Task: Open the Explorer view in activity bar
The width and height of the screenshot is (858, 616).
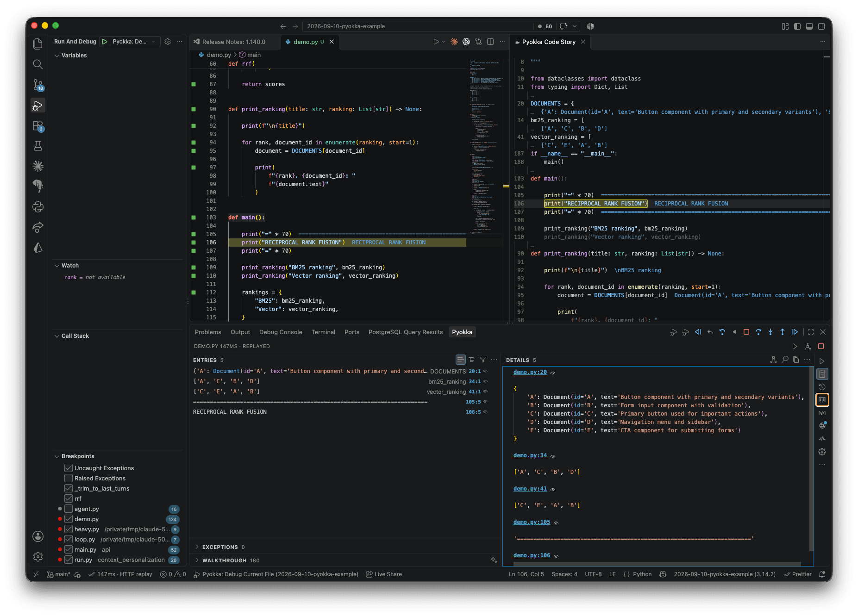Action: pyautogui.click(x=38, y=44)
